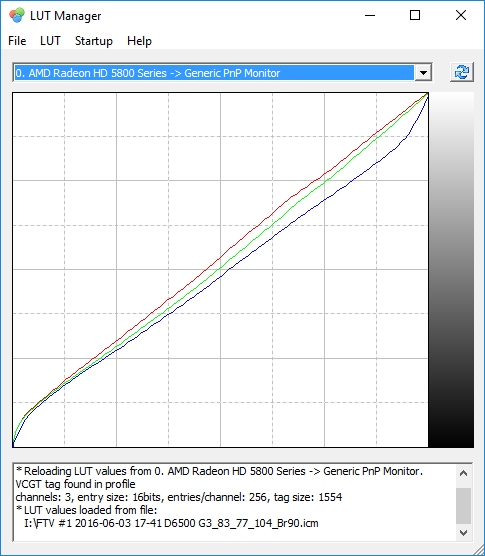Open the File menu
The image size is (485, 556).
(x=17, y=41)
